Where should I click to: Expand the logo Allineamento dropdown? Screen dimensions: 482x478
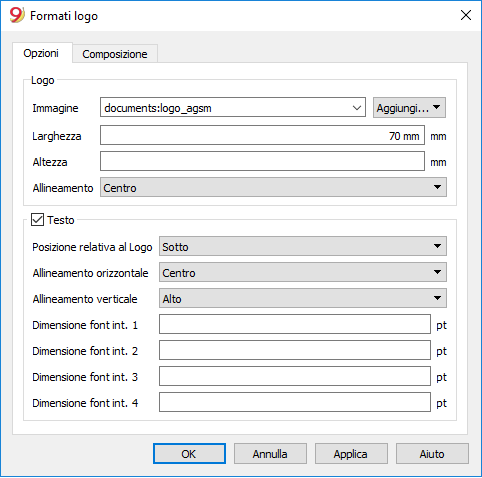click(273, 187)
